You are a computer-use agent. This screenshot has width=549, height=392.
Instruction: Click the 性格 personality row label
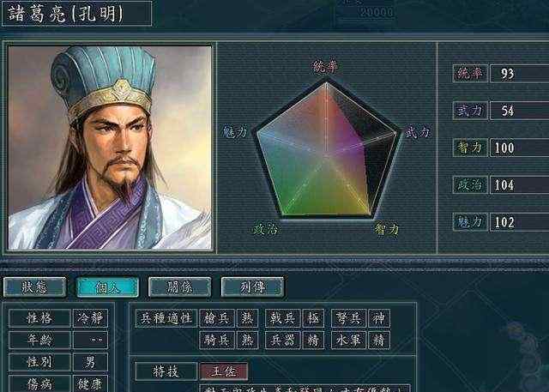(x=39, y=318)
